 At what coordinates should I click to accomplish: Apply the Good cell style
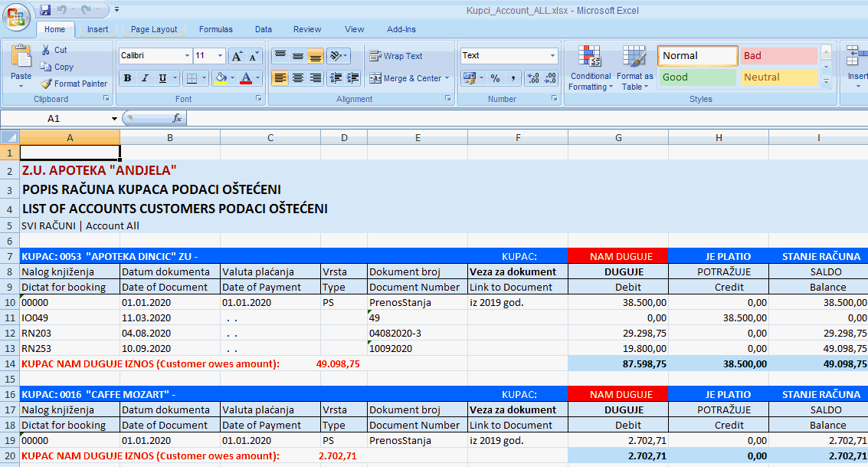click(x=697, y=77)
